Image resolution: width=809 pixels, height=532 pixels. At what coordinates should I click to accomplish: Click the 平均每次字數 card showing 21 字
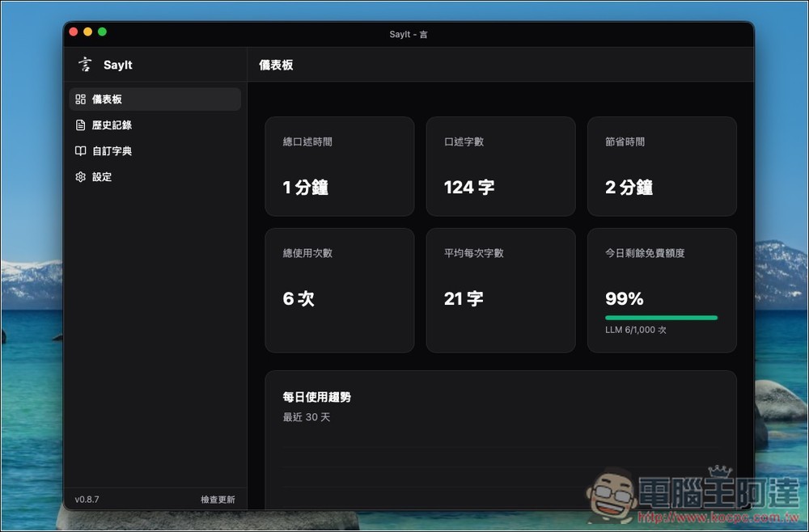point(500,289)
